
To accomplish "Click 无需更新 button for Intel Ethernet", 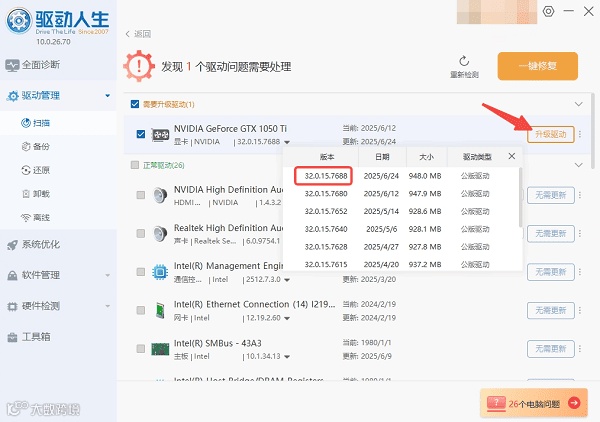I will [x=551, y=310].
